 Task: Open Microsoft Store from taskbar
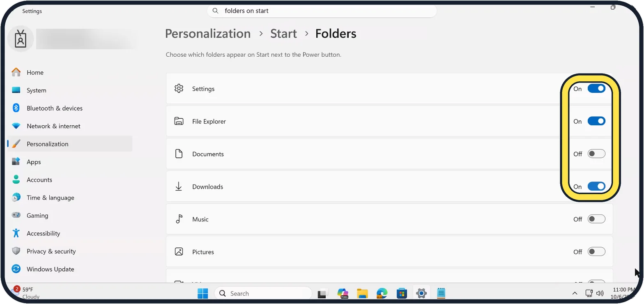[402, 293]
